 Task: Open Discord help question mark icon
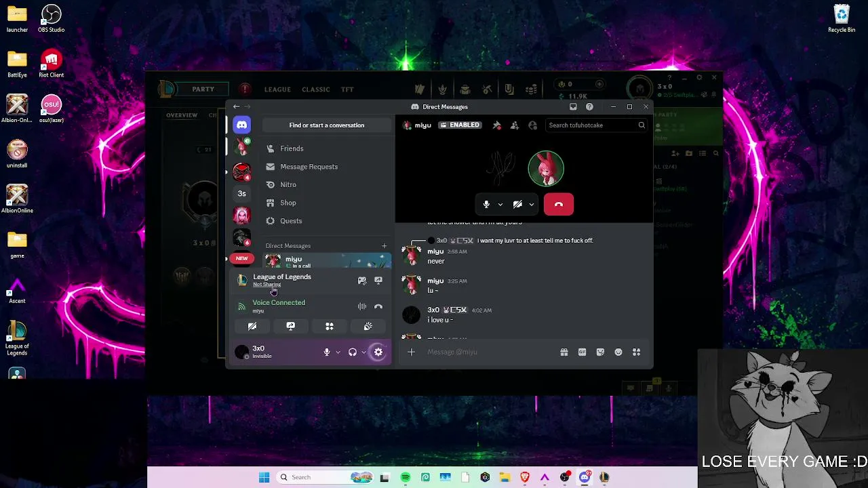(x=589, y=106)
